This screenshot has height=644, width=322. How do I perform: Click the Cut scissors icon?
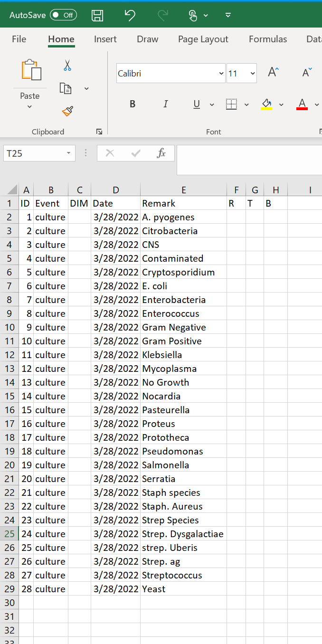pyautogui.click(x=67, y=66)
